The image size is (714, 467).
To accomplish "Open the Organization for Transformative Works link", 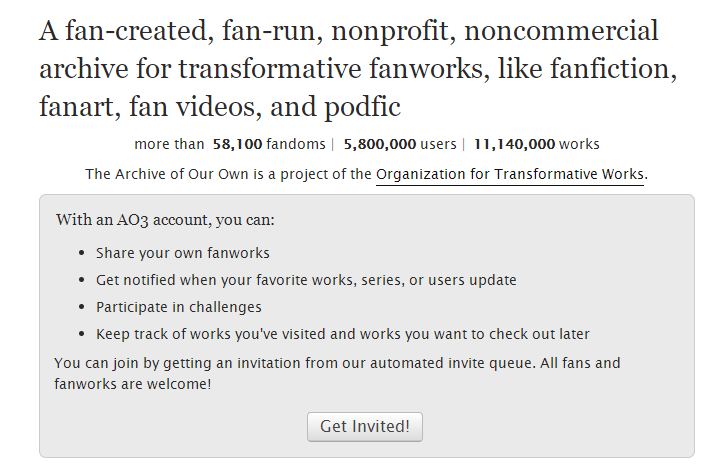I will (x=510, y=174).
